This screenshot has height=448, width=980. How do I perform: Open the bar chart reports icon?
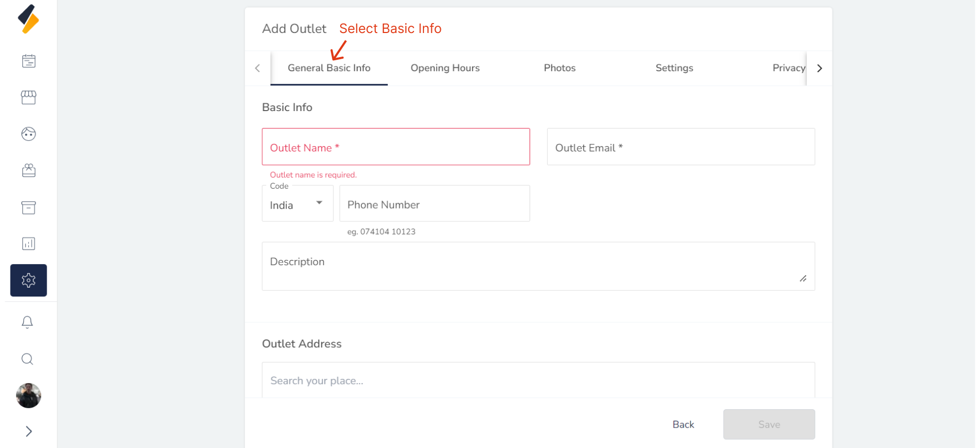tap(29, 244)
